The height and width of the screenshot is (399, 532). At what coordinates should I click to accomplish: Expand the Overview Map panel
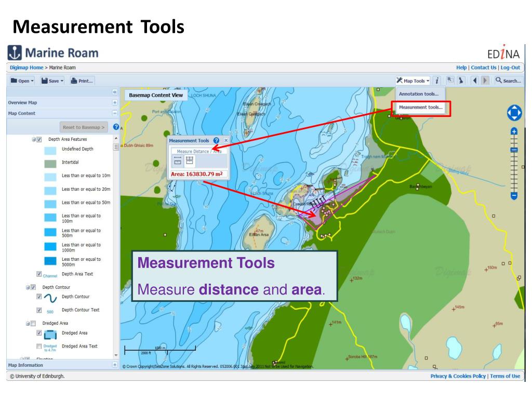click(115, 102)
